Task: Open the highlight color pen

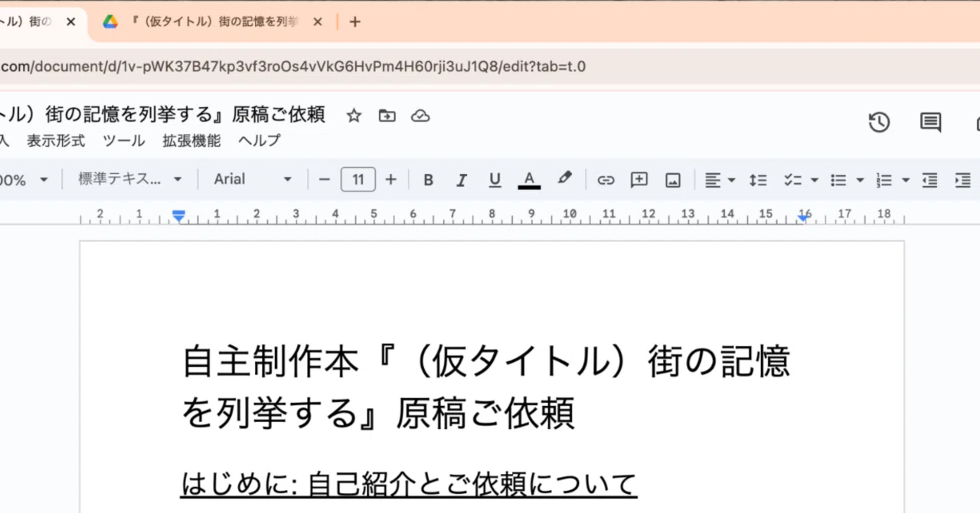Action: tap(564, 178)
